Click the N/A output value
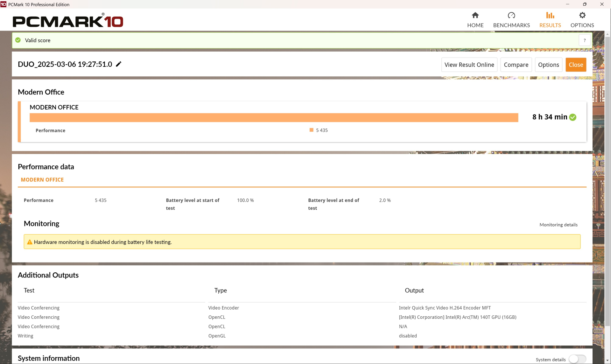 click(x=403, y=326)
